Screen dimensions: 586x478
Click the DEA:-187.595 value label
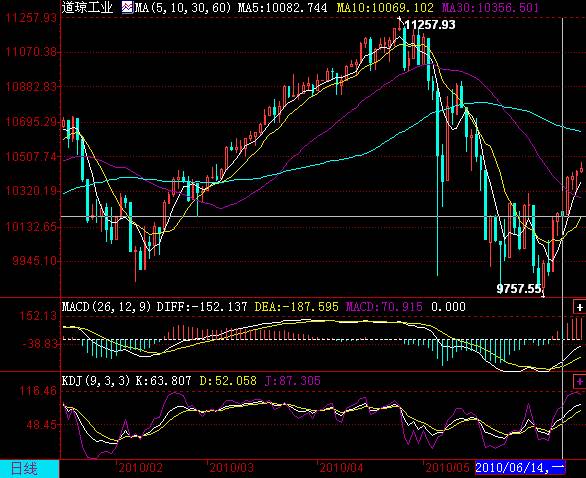[x=296, y=307]
